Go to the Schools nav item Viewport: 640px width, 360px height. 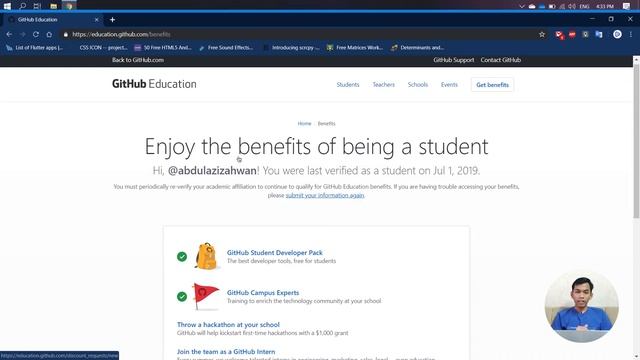point(418,84)
